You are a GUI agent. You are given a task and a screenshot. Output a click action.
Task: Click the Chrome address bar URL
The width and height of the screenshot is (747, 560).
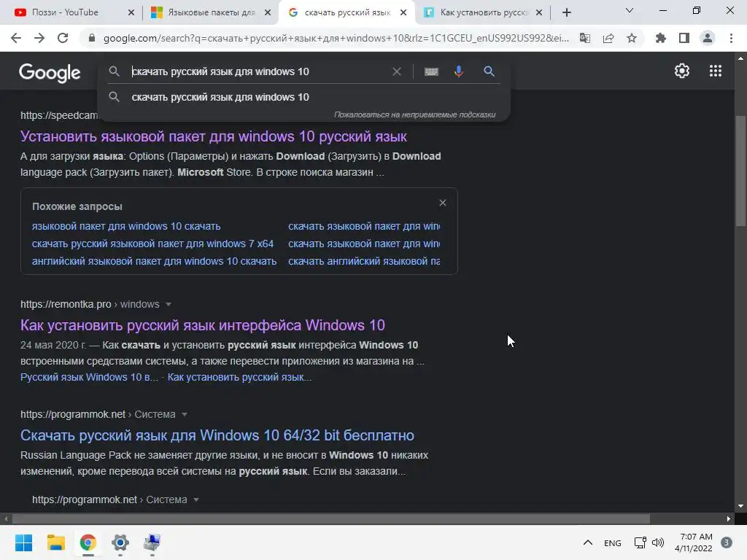pyautogui.click(x=336, y=38)
